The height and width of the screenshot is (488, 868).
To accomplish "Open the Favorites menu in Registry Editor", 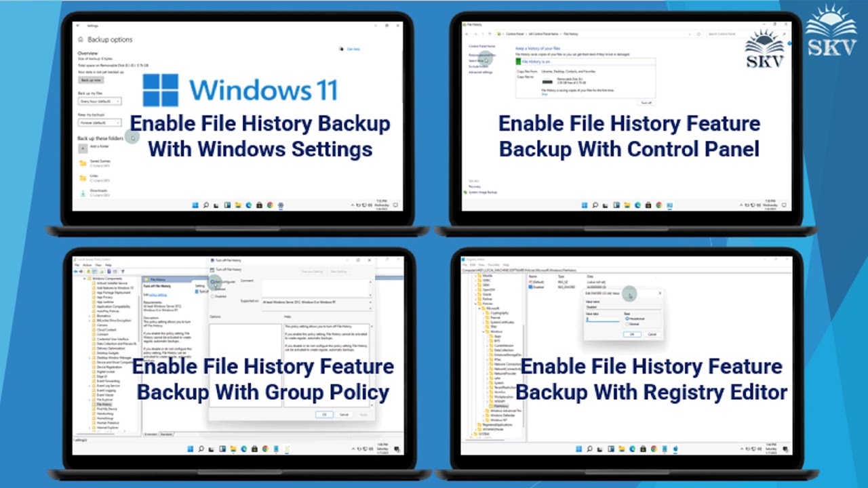I will tap(494, 264).
